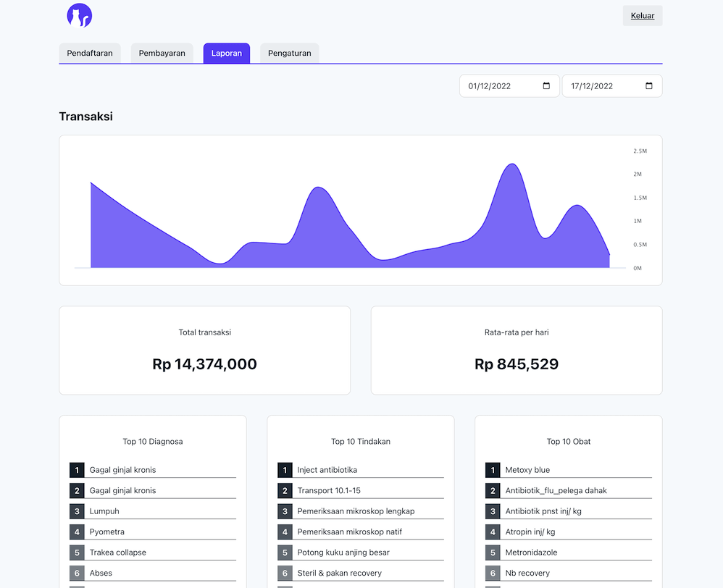Switch to the Pendaftaran tab
This screenshot has height=588, width=723.
tap(90, 54)
